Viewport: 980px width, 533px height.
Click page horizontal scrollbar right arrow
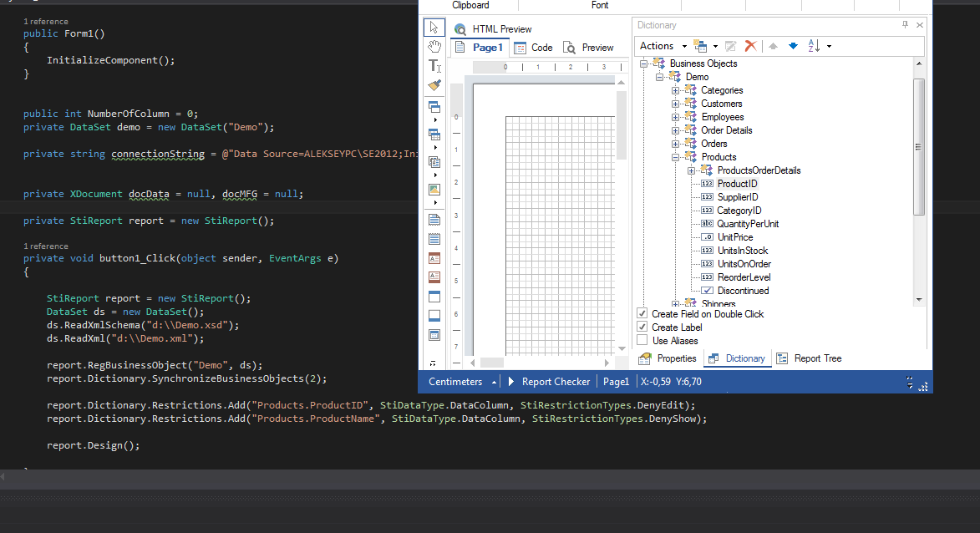pyautogui.click(x=607, y=363)
